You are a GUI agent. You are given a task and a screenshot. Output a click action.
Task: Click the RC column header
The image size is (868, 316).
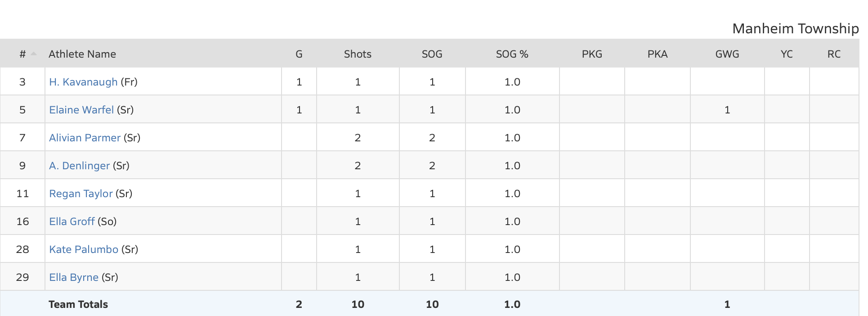[x=834, y=54]
